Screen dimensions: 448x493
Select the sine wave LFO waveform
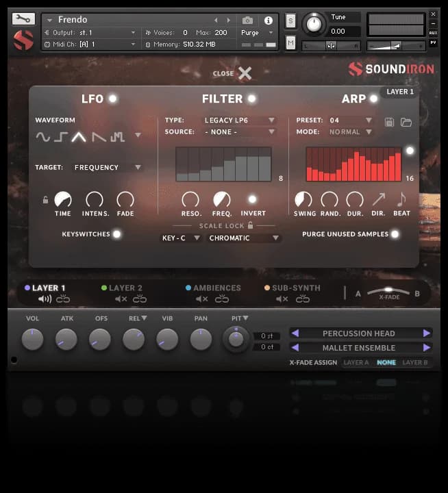[x=43, y=137]
